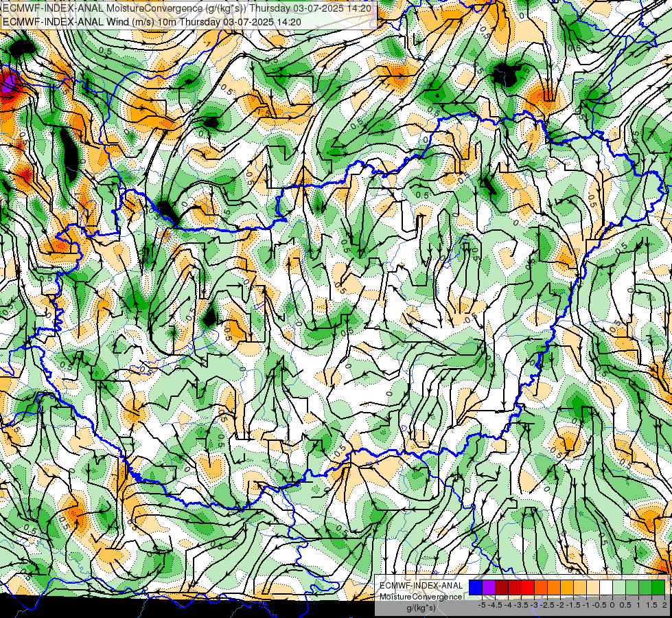
Task: Click the MoistureConvergence title line at top
Action: click(x=187, y=8)
